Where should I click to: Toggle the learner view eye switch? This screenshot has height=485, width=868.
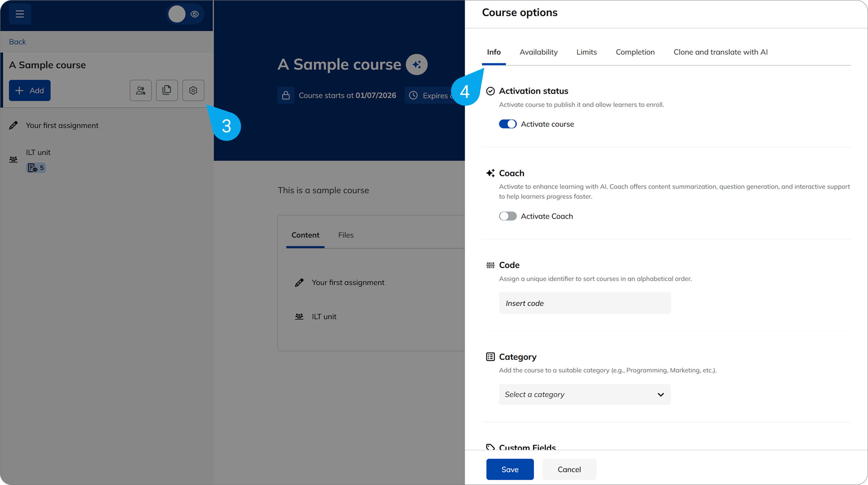pyautogui.click(x=185, y=14)
